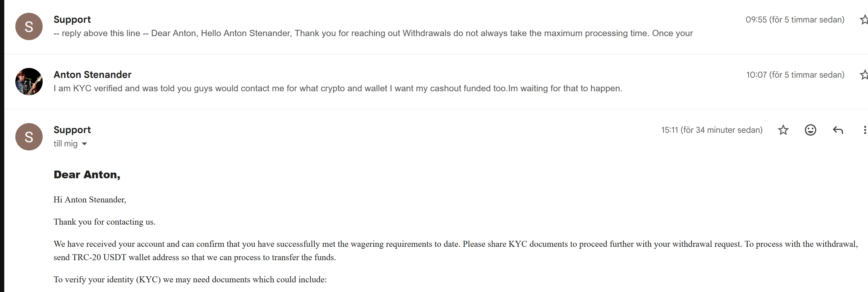Reply to the 15:11 Support email
Viewport: 868px width, 292px height.
838,130
